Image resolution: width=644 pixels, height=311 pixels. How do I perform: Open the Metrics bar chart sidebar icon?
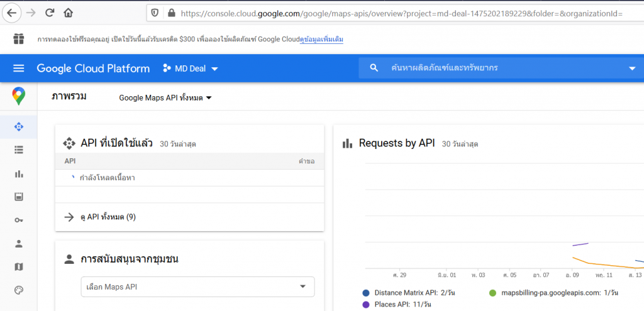(x=18, y=173)
